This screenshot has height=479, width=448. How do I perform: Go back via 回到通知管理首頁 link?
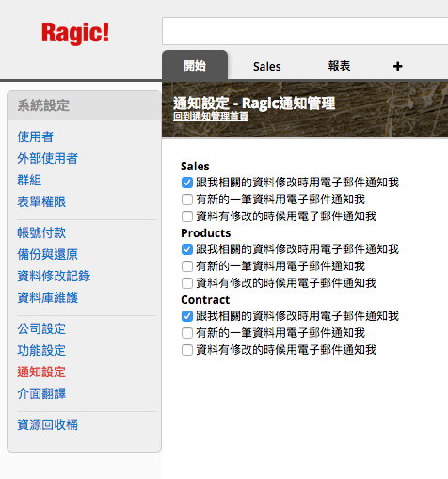pos(211,117)
